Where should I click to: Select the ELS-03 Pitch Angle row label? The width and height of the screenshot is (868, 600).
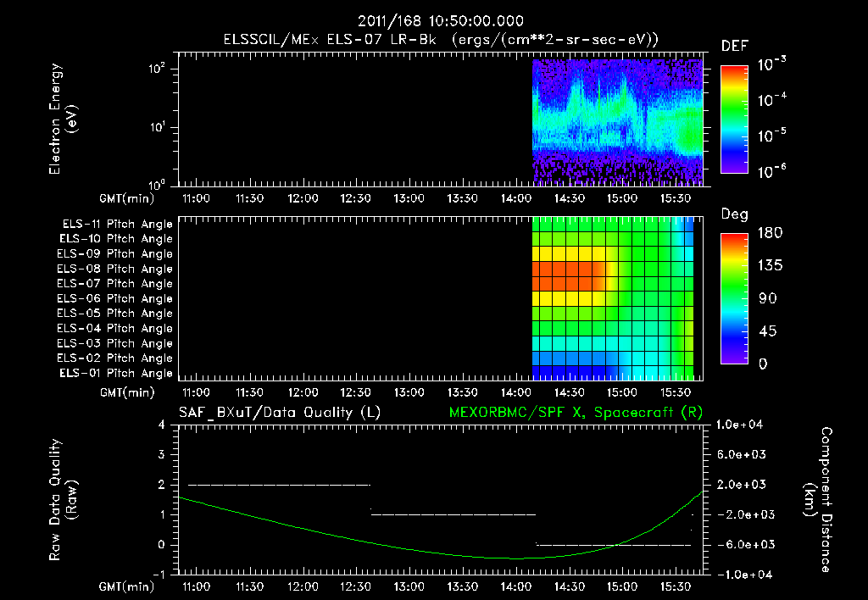pyautogui.click(x=114, y=344)
